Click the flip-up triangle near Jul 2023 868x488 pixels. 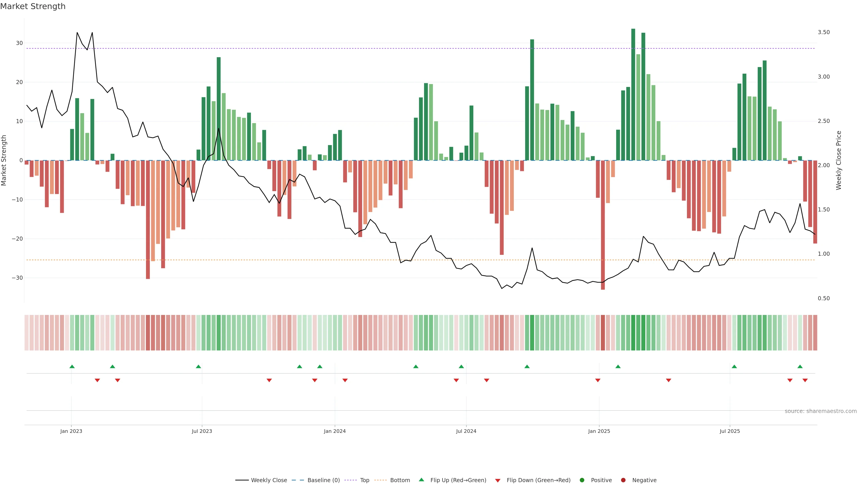[x=198, y=366]
